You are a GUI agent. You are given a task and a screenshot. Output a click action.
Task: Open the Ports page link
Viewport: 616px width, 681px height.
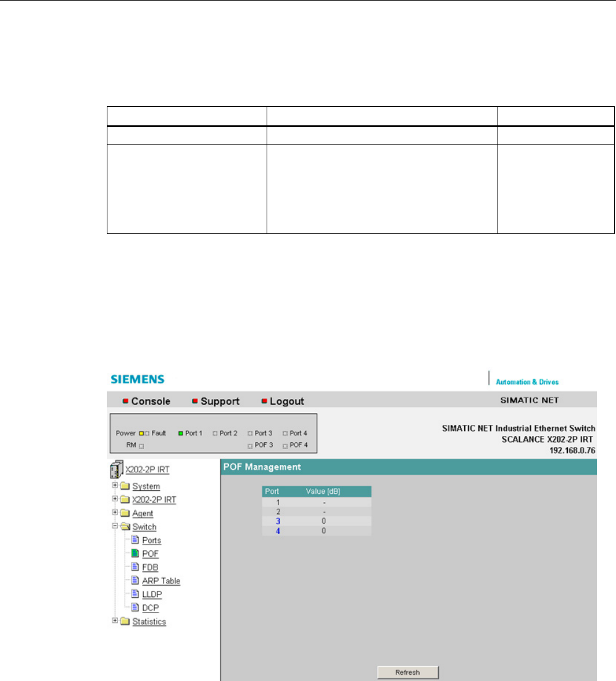point(151,540)
